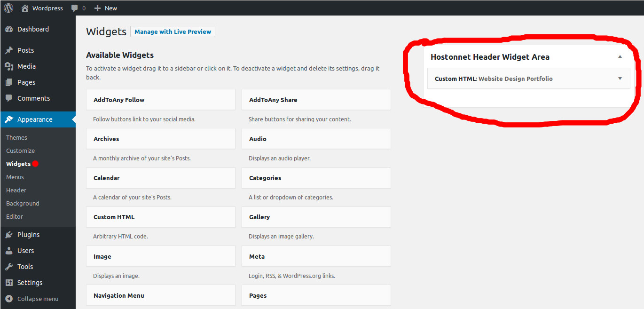This screenshot has height=309, width=644.
Task: Open Media library via its camera icon
Action: [x=9, y=66]
